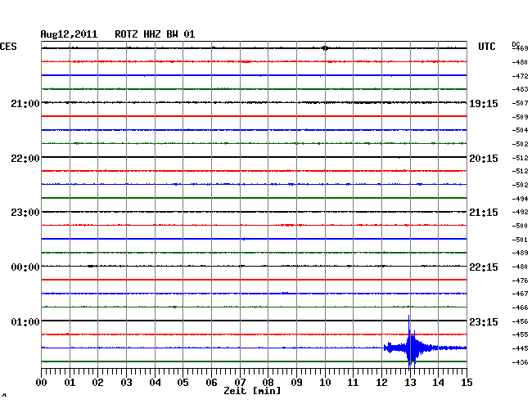Click the DC offset value -489

(x=520, y=253)
